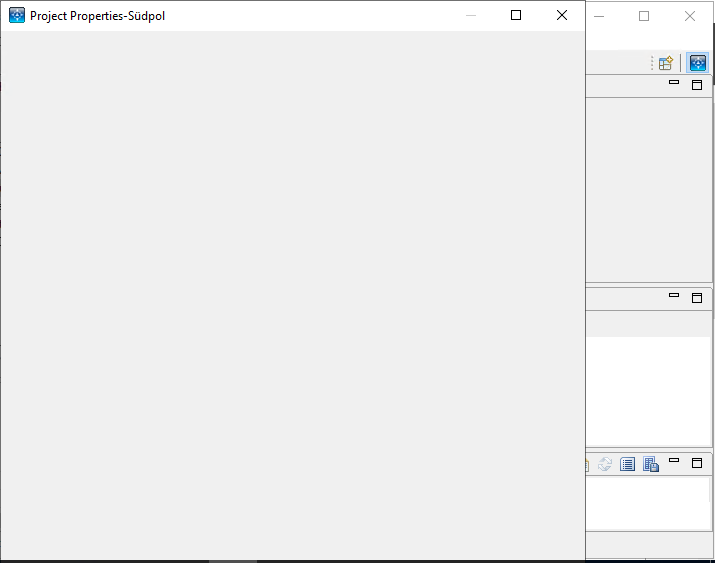
Task: Minimize the panel containing the list and save icons
Action: [674, 460]
